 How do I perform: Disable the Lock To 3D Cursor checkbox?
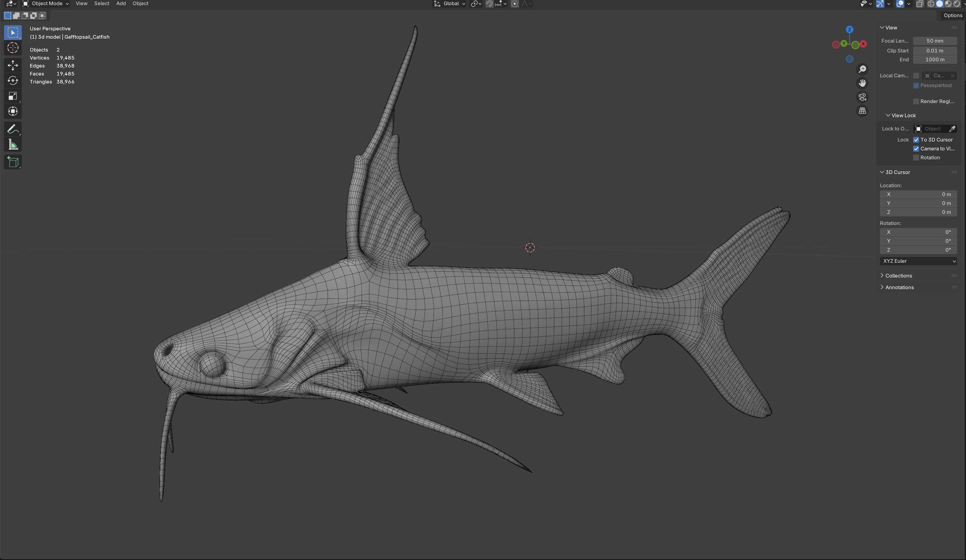[x=916, y=140]
